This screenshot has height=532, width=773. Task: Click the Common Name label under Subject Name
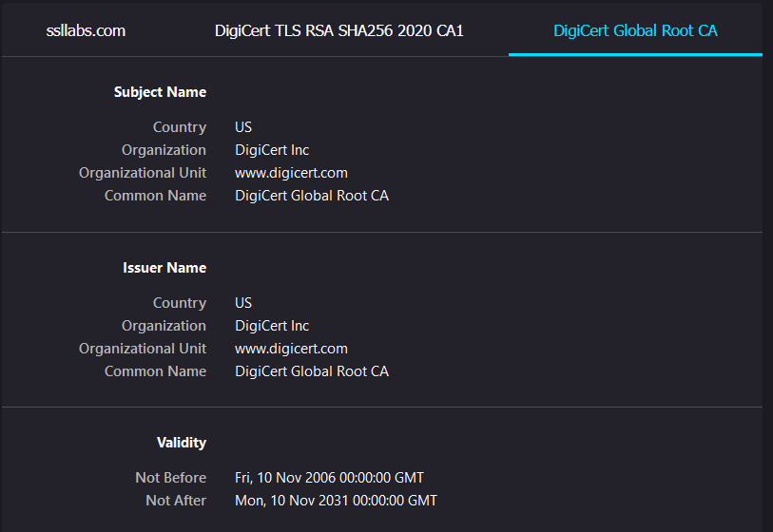click(x=155, y=196)
